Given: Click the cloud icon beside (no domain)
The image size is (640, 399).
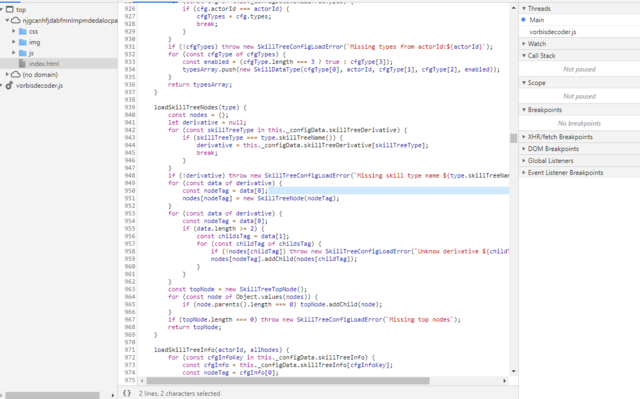Looking at the screenshot, I should (16, 74).
